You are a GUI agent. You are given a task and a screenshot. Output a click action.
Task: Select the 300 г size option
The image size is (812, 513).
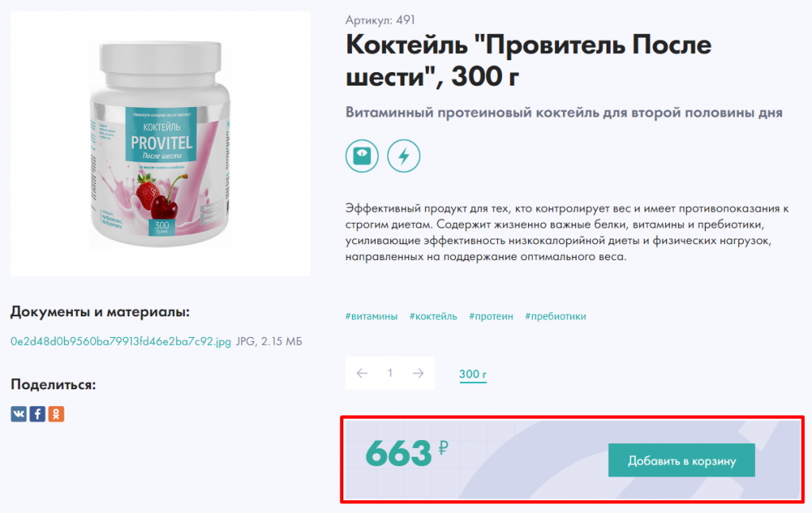coord(473,374)
